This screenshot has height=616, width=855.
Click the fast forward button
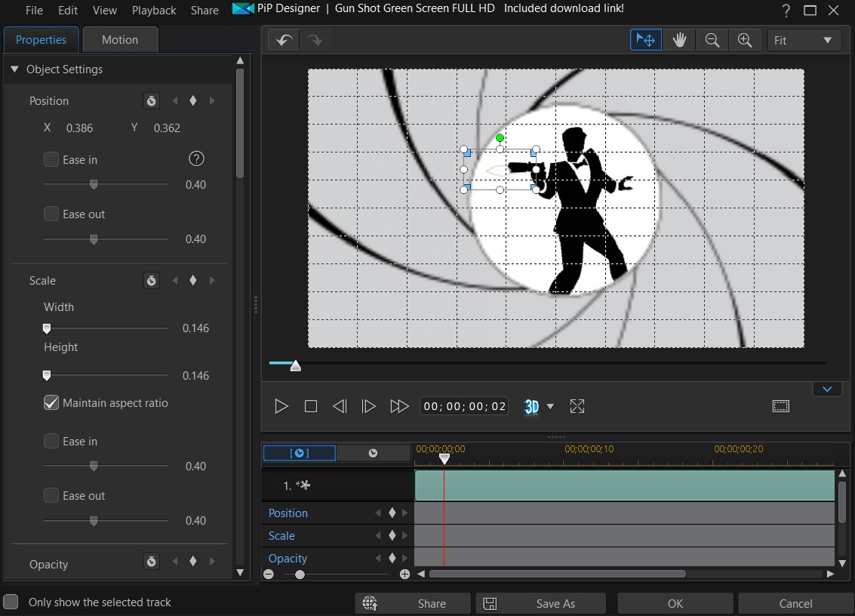point(399,406)
